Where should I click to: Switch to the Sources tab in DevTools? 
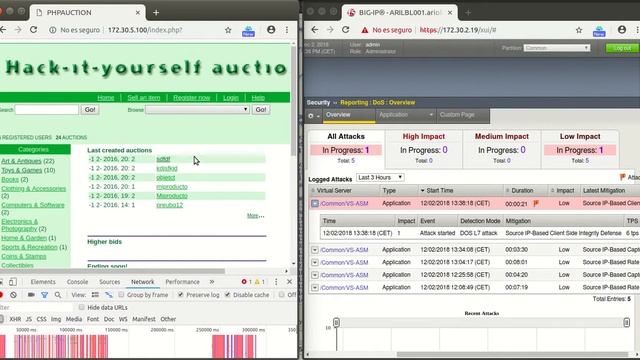(109, 282)
